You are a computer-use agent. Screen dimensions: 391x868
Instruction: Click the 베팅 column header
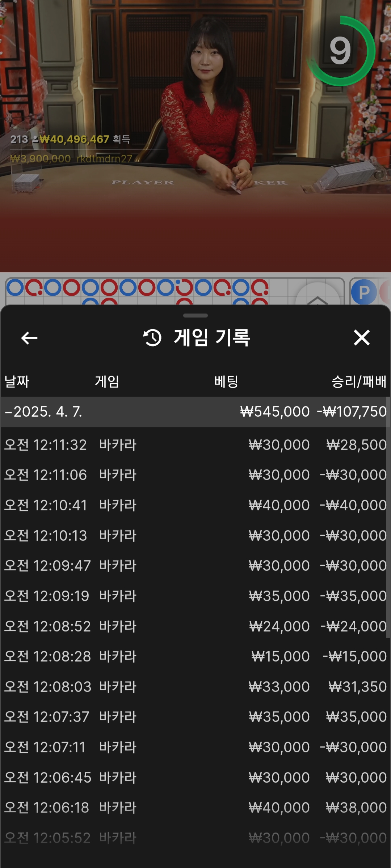(x=226, y=382)
